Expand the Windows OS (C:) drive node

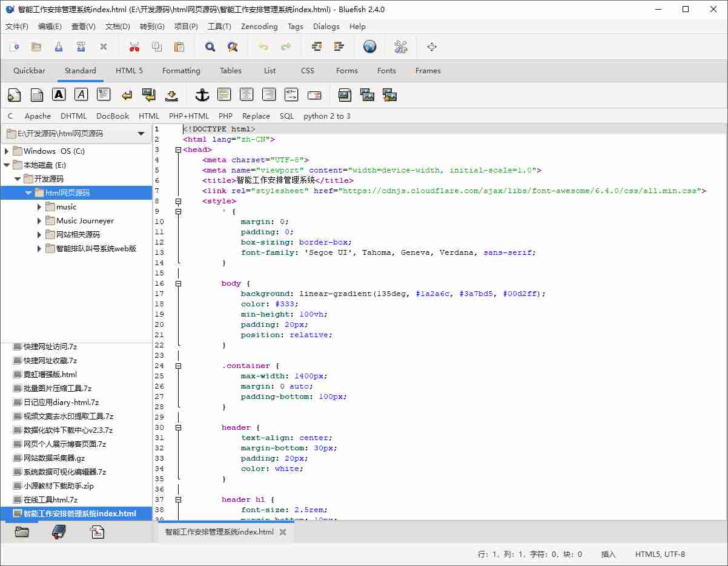[x=7, y=151]
